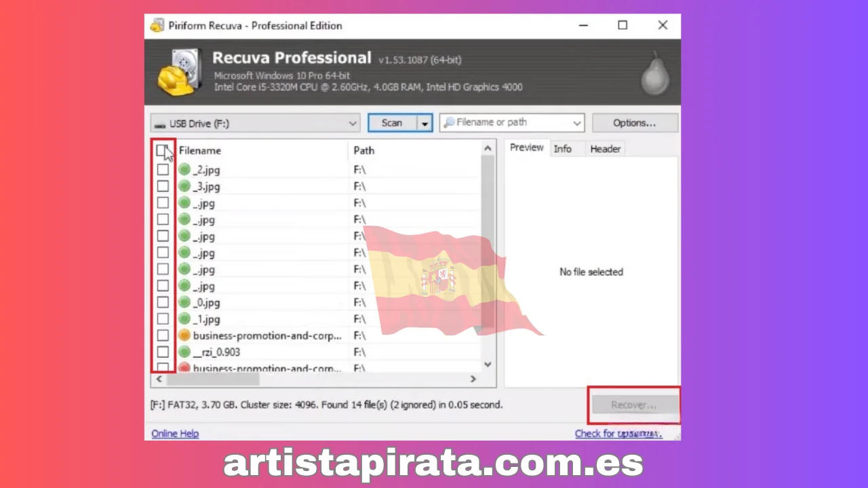868x488 pixels.
Task: Start scanning with the Scan button
Action: 393,123
